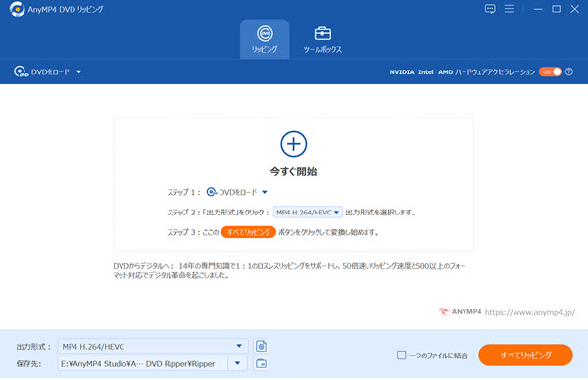Toggle hardware acceleration ON switch
The width and height of the screenshot is (588, 380).
pyautogui.click(x=550, y=71)
